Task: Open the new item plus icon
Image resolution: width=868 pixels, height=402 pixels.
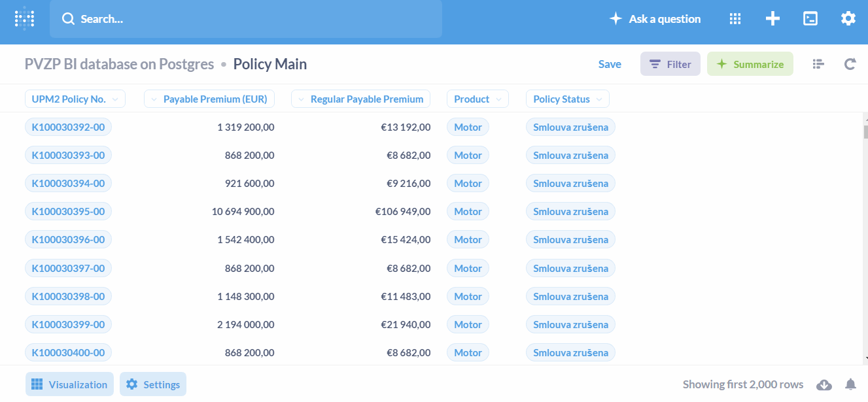Action: (773, 18)
